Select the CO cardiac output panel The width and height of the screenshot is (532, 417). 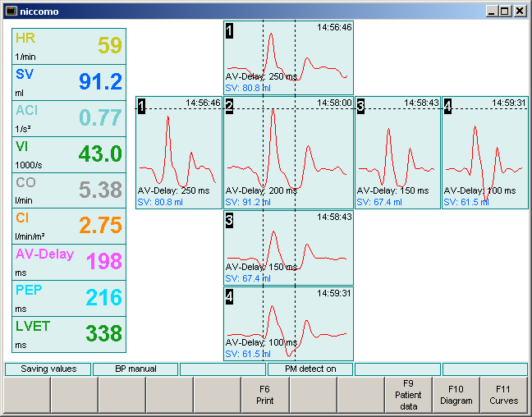[x=69, y=190]
